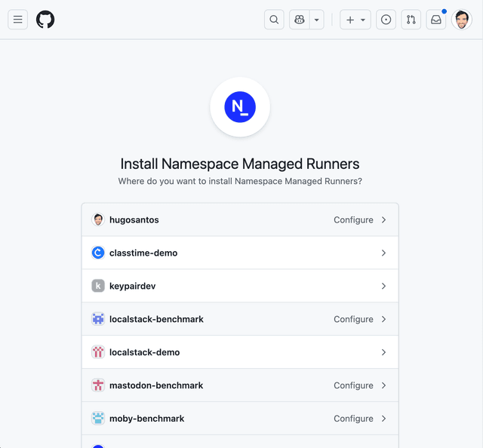Open the create new plus menu
The image size is (483, 448).
click(x=355, y=20)
